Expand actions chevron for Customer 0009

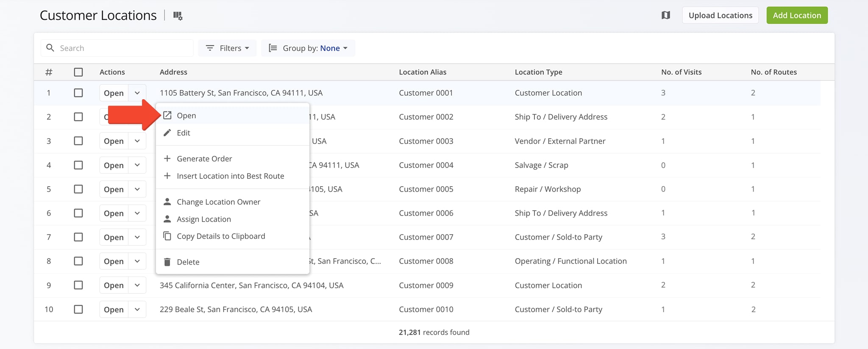[x=137, y=285]
